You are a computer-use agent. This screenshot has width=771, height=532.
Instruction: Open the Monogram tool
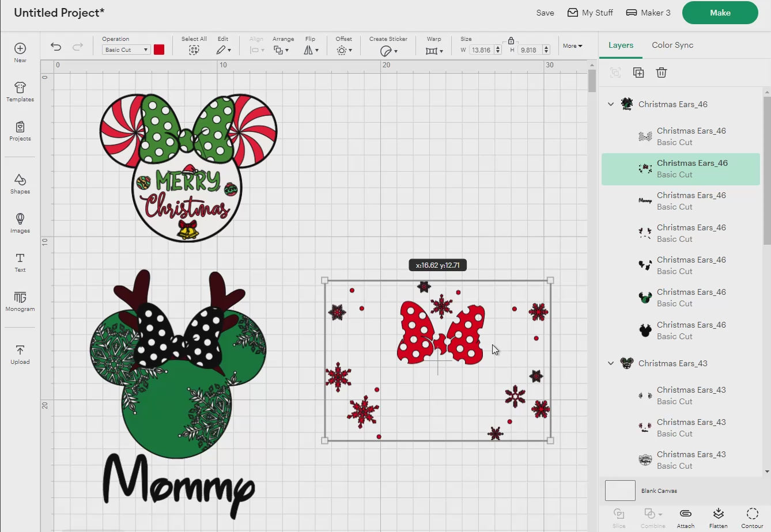tap(20, 301)
